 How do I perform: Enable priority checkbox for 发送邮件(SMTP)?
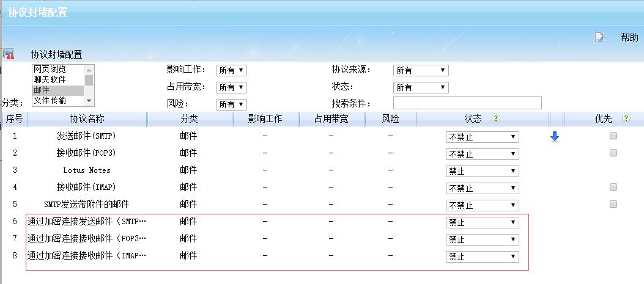pyautogui.click(x=613, y=136)
